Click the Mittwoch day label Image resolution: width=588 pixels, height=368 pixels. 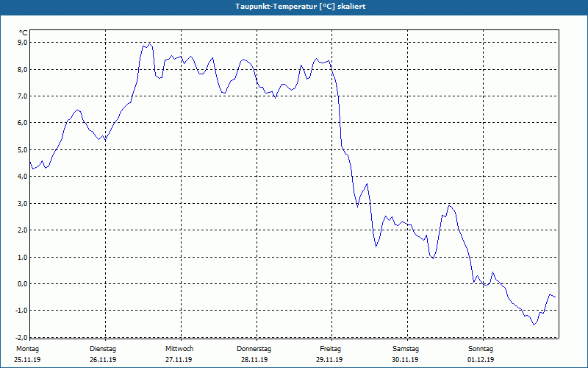point(179,349)
